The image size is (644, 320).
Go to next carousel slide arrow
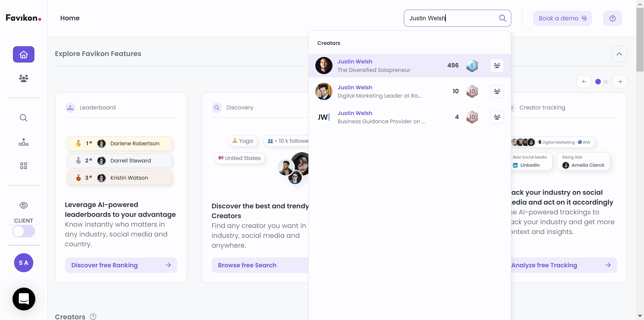619,82
